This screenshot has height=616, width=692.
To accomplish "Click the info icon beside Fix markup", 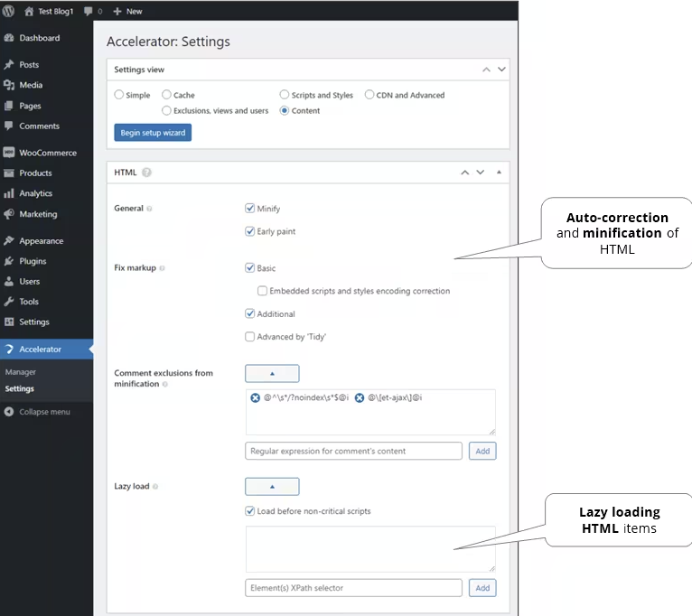I will (x=162, y=268).
